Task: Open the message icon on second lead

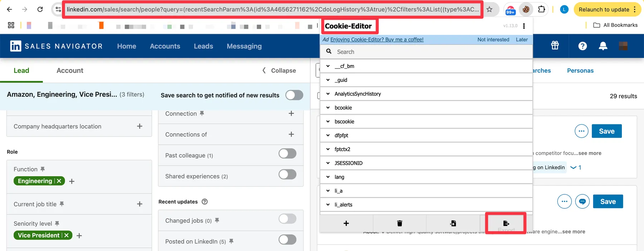Action: point(582,201)
